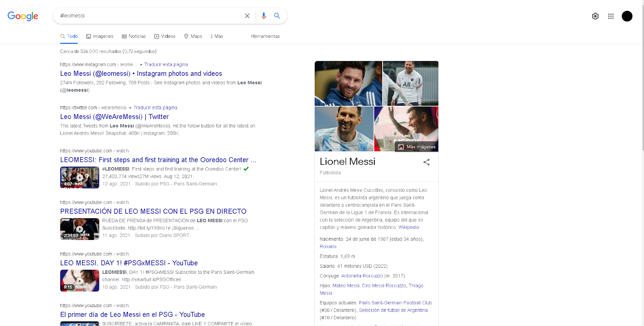Open the Messi Argentina jersey photo

[x=344, y=129]
